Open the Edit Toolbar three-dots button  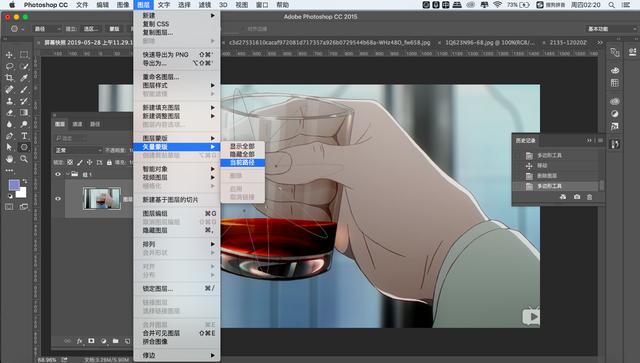point(9,170)
